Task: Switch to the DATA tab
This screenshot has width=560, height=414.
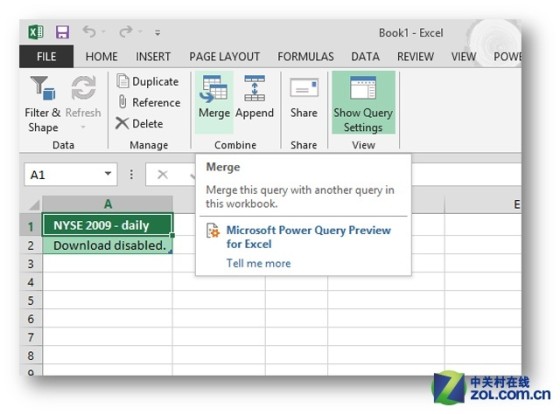Action: coord(365,56)
